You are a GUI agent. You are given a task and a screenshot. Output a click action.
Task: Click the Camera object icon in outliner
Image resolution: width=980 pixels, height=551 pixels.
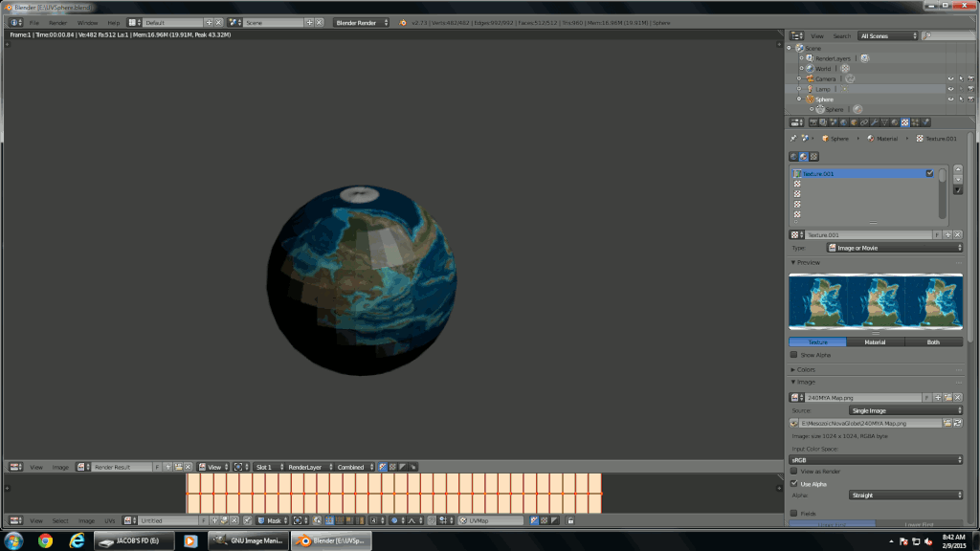808,78
